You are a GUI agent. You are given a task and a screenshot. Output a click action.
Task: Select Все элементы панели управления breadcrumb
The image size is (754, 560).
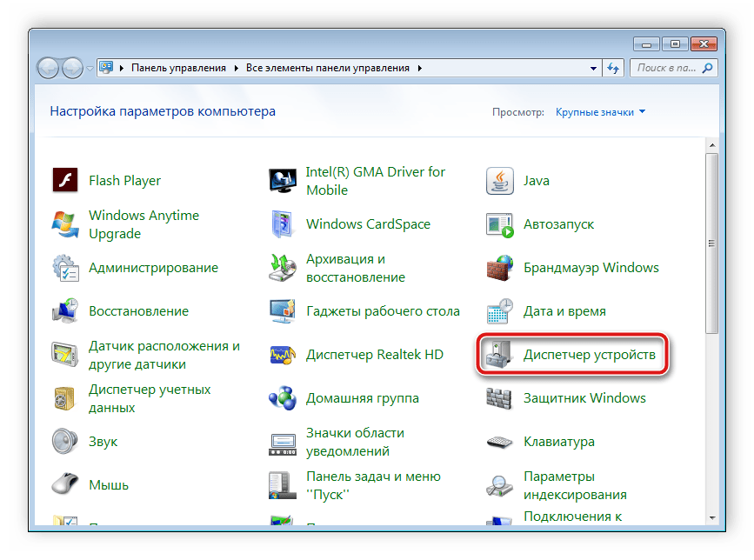pos(329,68)
